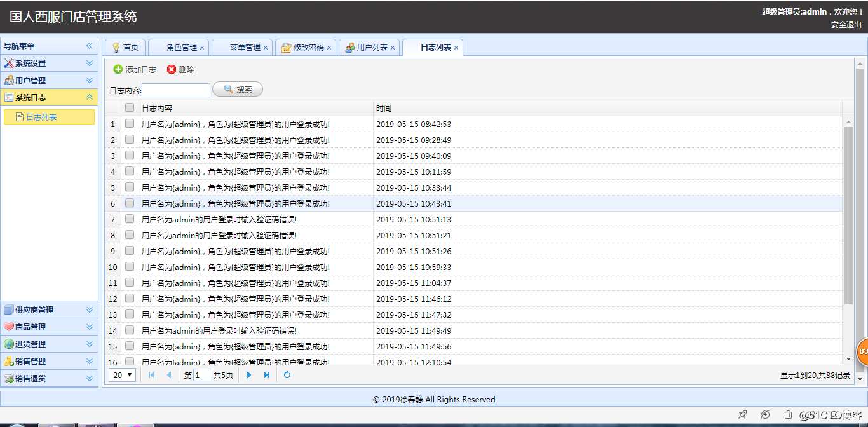Click the magnifier 搜索 button
This screenshot has width=868, height=427.
click(x=238, y=90)
